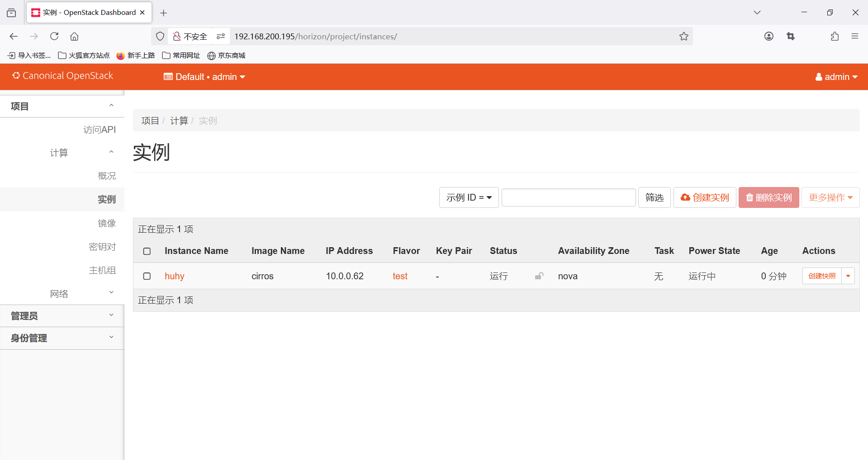Collapse the 项目 sidebar section

click(62, 106)
